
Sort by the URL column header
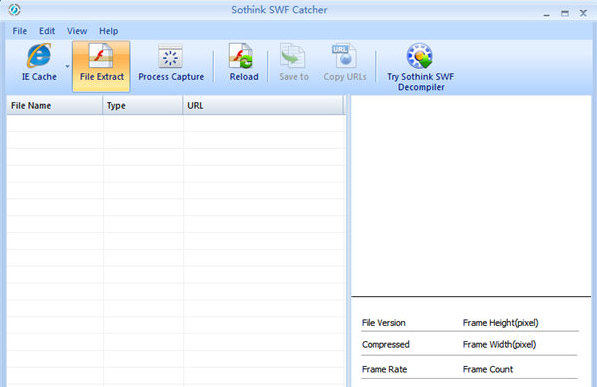point(263,106)
